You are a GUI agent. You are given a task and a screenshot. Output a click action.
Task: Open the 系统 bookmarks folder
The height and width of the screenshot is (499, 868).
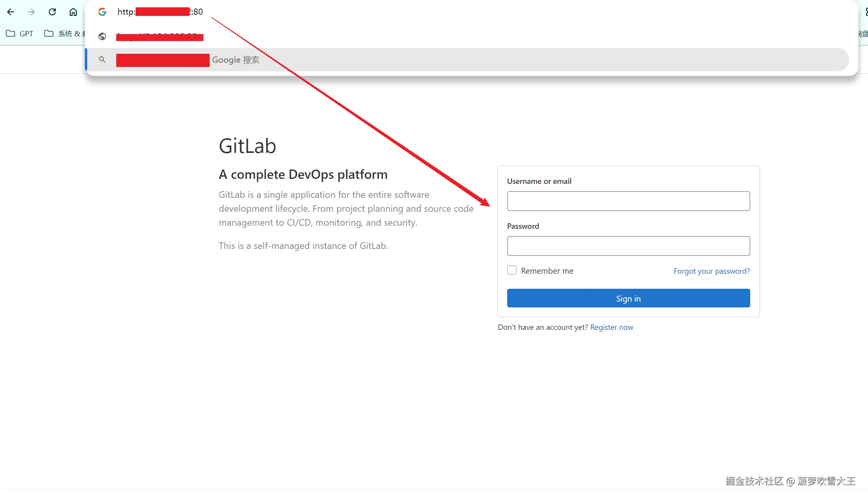click(64, 34)
